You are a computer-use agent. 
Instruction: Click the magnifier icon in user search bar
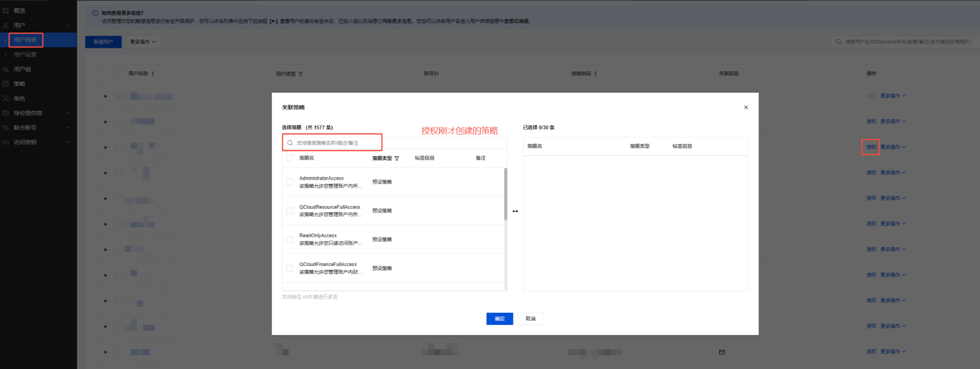tap(838, 42)
